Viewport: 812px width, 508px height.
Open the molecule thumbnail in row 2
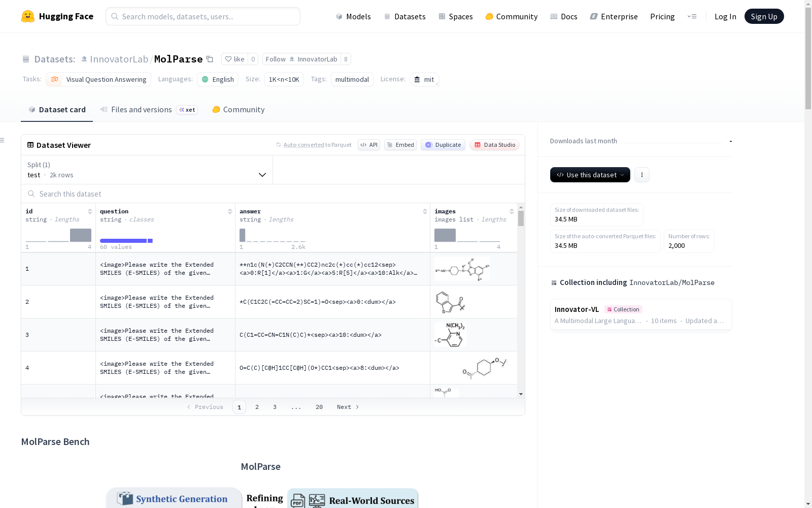click(450, 302)
